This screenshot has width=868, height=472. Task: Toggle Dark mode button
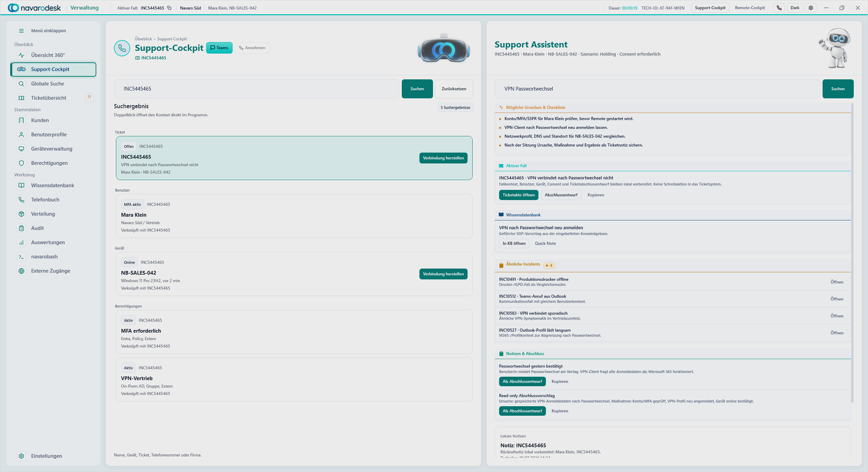pos(795,8)
